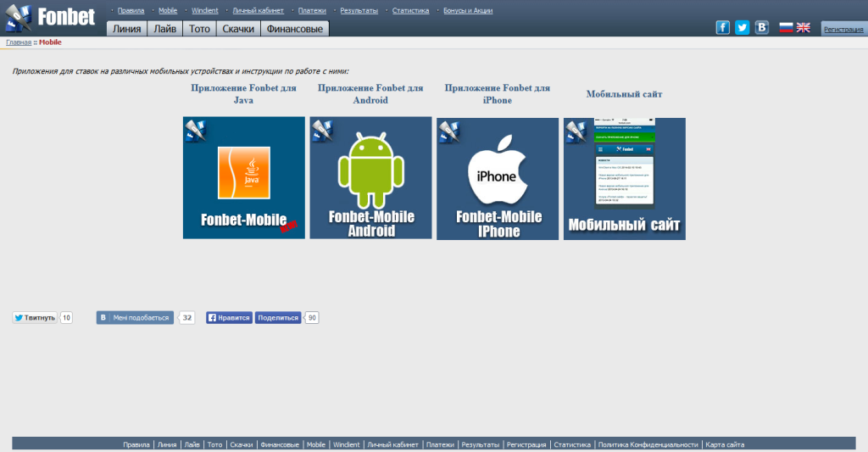Image resolution: width=868 pixels, height=452 pixels.
Task: Open Статистика in footer navigation
Action: pyautogui.click(x=572, y=445)
